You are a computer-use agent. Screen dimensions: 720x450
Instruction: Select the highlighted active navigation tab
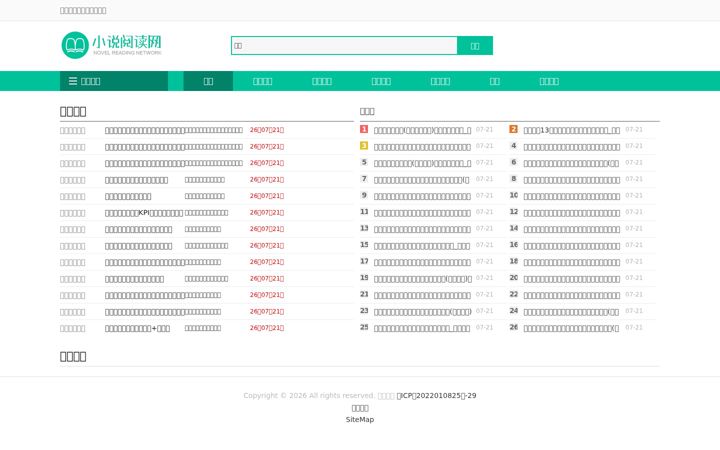[x=208, y=81]
